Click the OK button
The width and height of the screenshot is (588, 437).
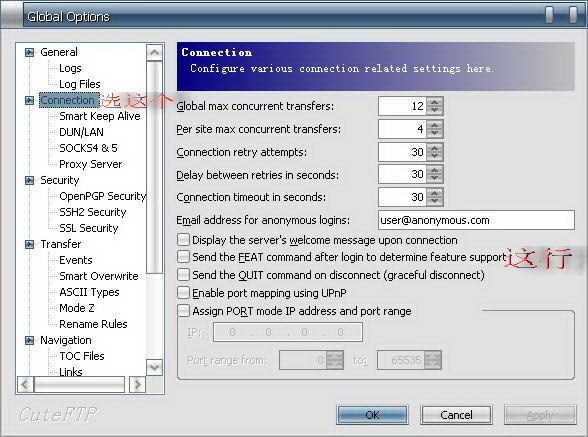(372, 415)
